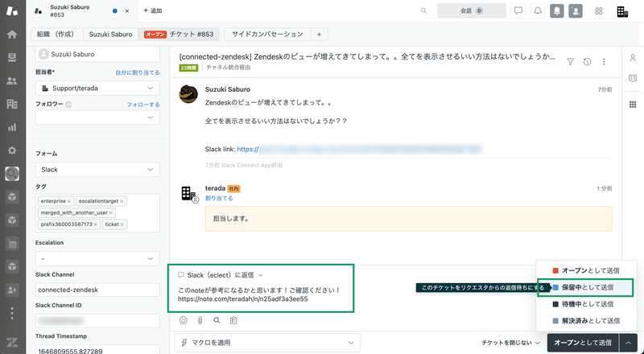
Task: Open the profile building avatar top right
Action: pyautogui.click(x=622, y=11)
